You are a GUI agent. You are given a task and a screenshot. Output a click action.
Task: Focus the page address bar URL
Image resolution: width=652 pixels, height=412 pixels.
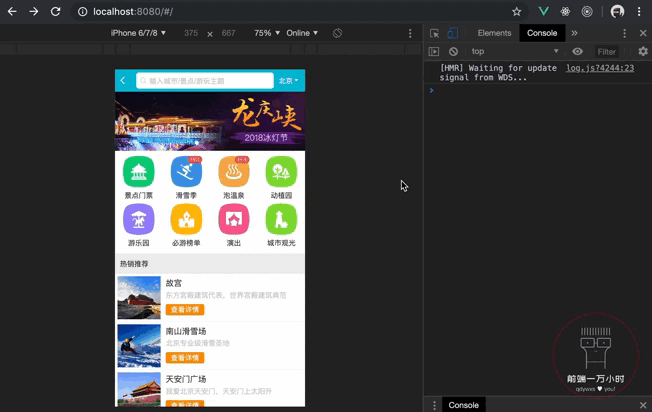(133, 12)
